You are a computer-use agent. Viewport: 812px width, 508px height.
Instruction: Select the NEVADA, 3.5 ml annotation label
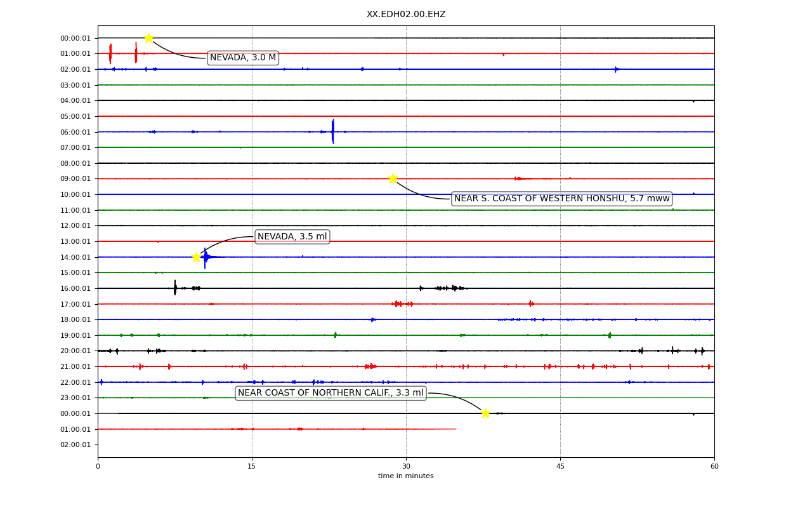point(292,237)
